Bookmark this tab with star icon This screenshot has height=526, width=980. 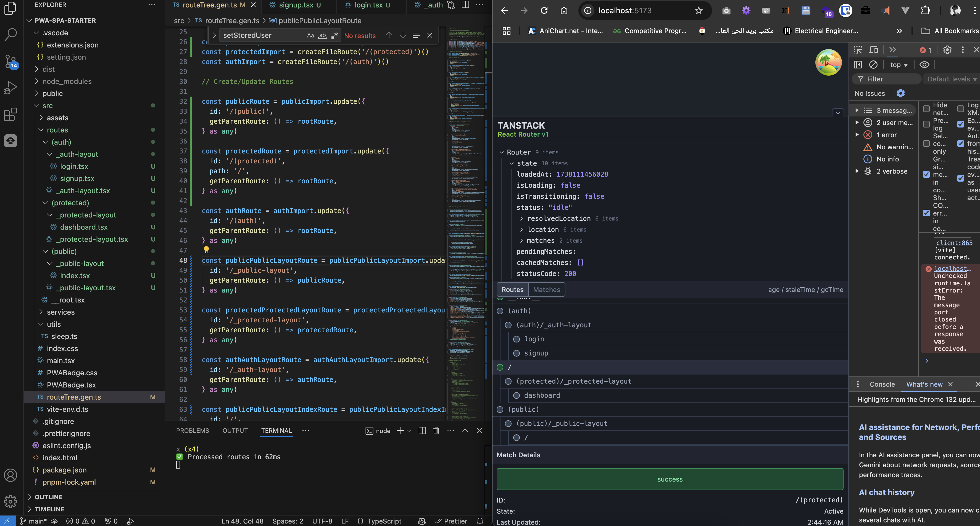pyautogui.click(x=699, y=11)
